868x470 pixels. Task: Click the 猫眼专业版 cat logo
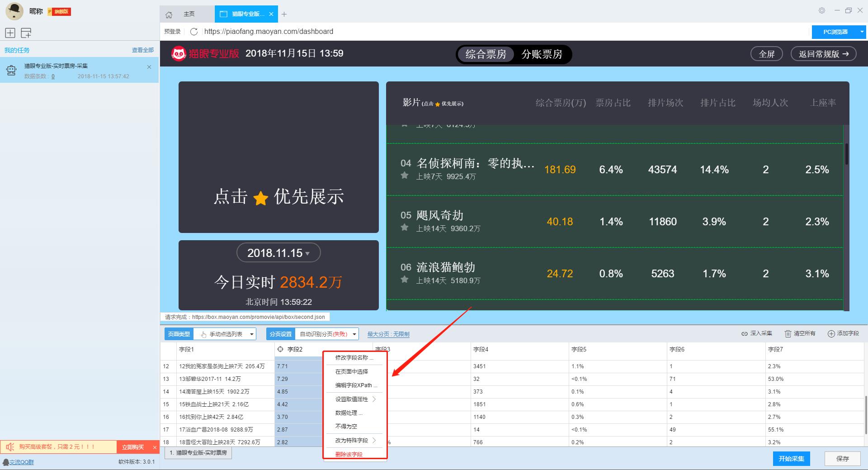179,54
